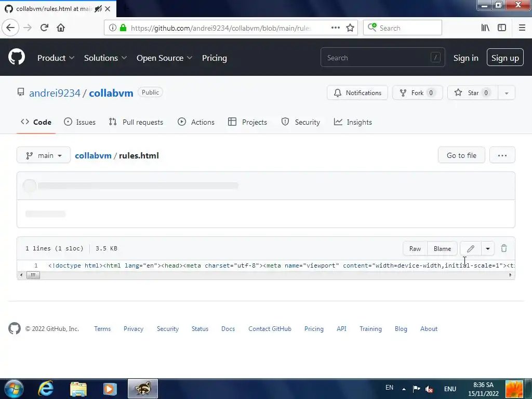Image resolution: width=532 pixels, height=399 pixels.
Task: Open the Blame view
Action: (x=443, y=249)
